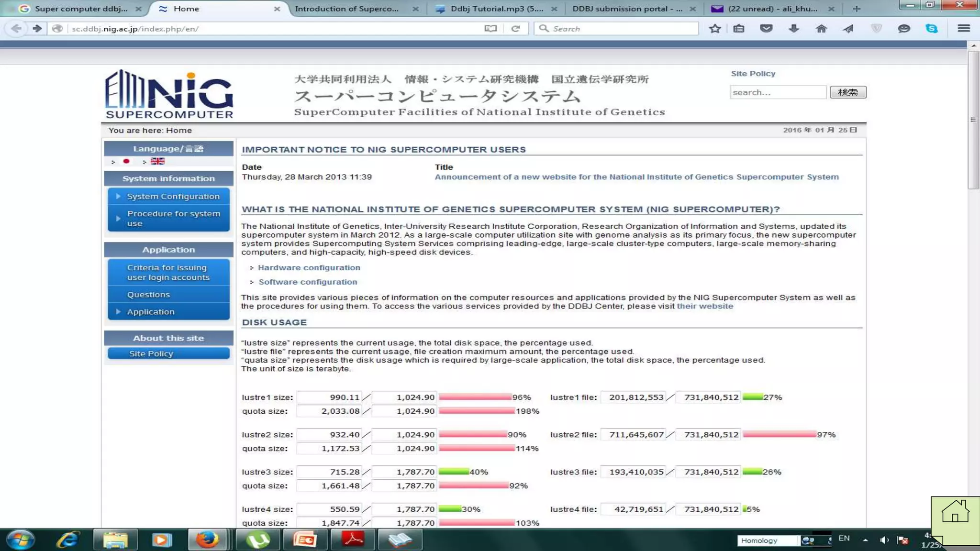Open the Skype toolbar icon
The height and width of the screenshot is (551, 980).
tap(931, 29)
